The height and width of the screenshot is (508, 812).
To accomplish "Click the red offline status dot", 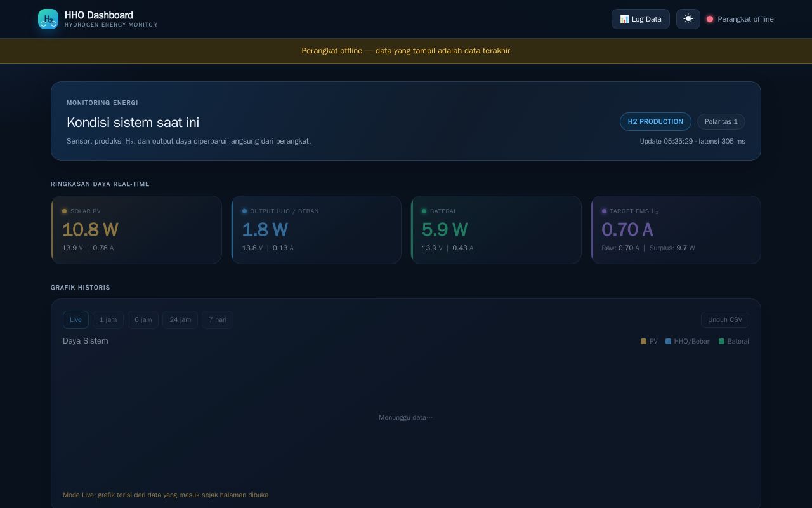I will point(710,19).
